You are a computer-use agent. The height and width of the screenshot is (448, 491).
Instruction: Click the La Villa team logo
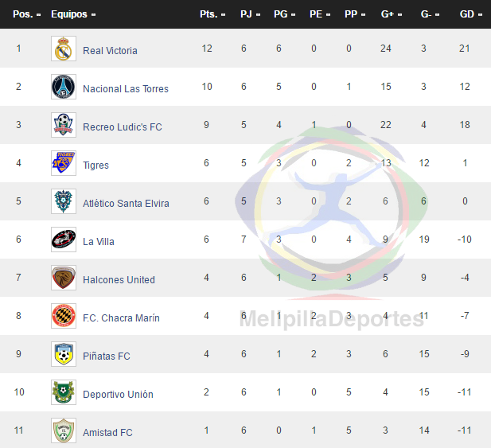click(64, 240)
